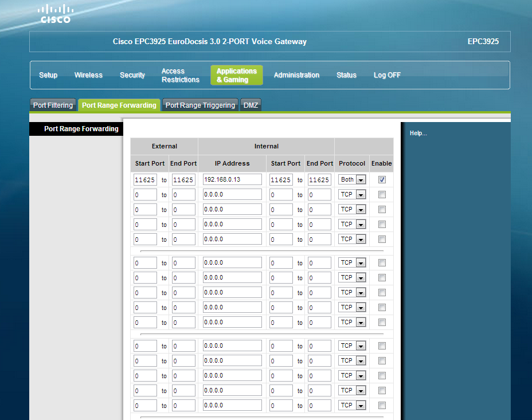Click internal start port field showing 11625
The width and height of the screenshot is (532, 420).
point(281,180)
